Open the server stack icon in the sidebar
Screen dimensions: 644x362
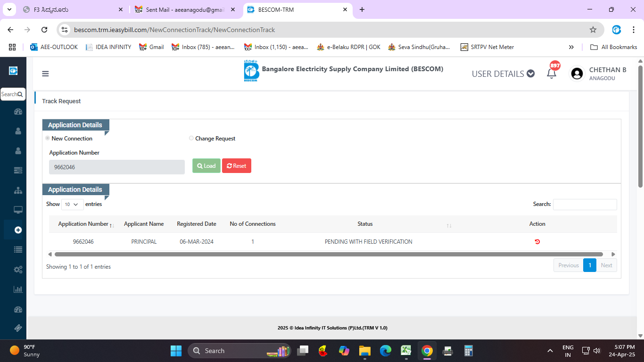pos(18,170)
